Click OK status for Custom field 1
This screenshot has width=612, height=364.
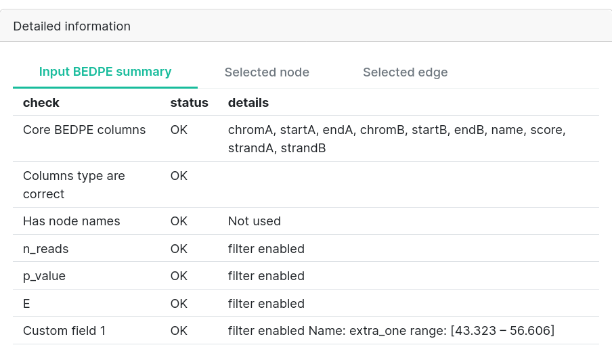[x=179, y=330]
